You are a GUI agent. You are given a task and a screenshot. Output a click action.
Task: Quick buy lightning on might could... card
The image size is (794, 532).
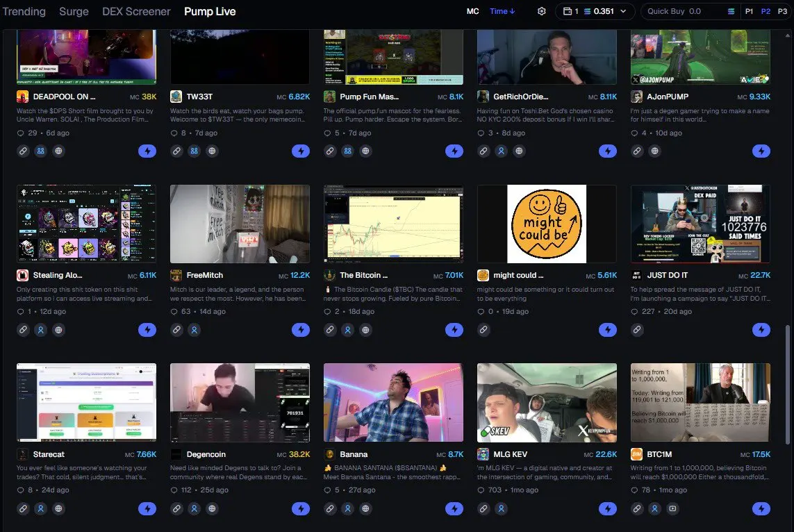608,330
